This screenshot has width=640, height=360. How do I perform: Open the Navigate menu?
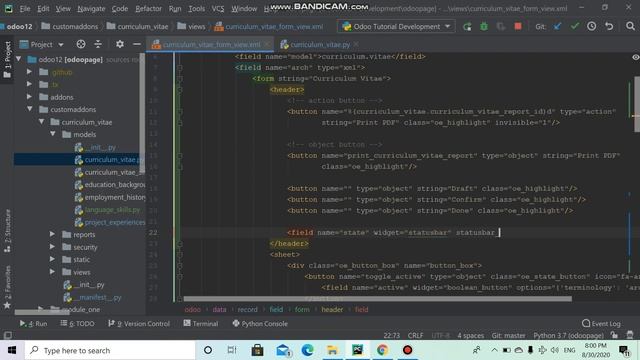(91, 9)
